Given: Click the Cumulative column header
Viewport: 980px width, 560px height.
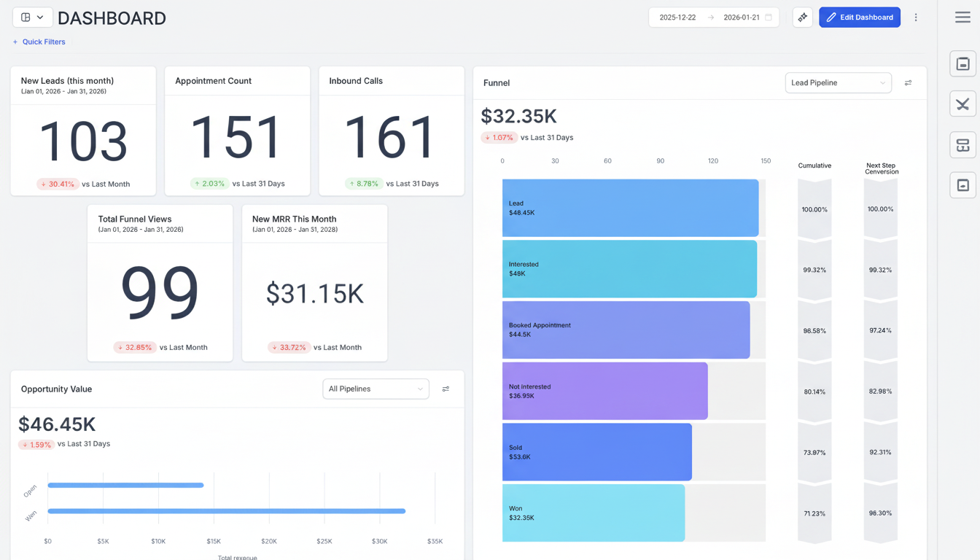Looking at the screenshot, I should pos(814,166).
